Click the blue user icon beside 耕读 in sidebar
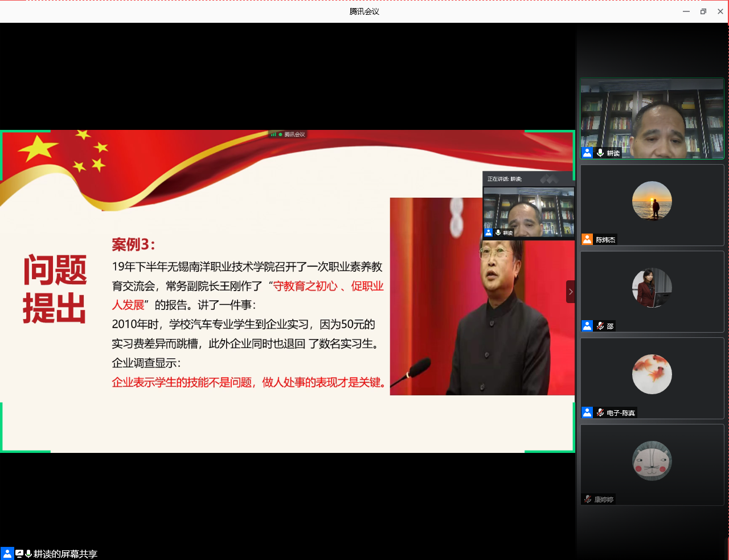 [x=587, y=153]
